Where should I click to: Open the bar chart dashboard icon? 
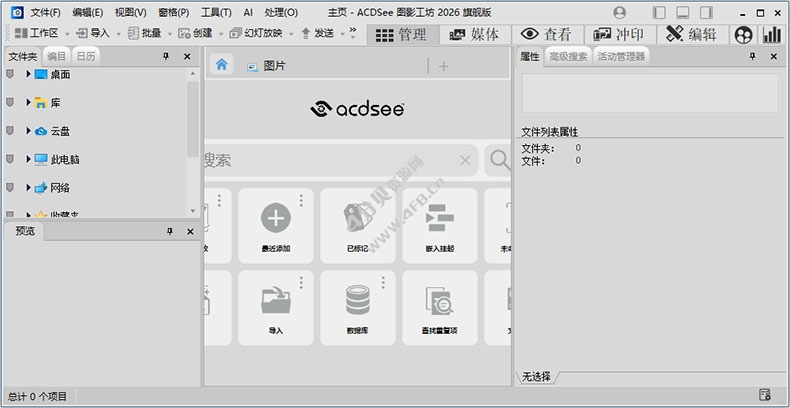click(x=772, y=34)
